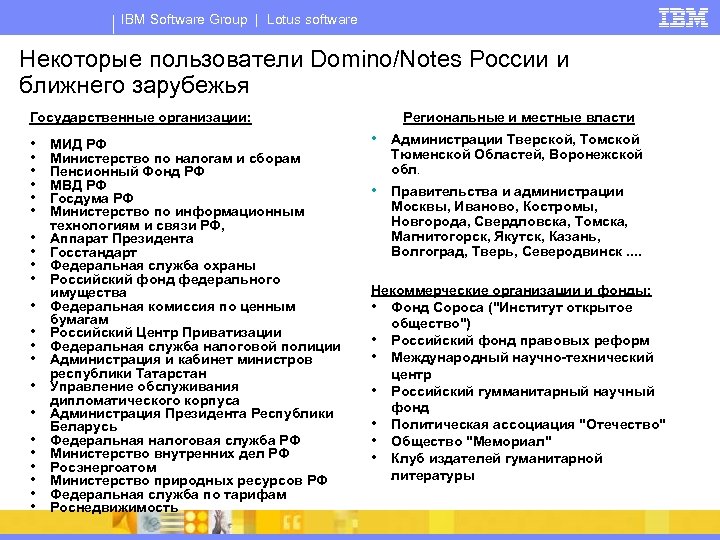Click the 'Lotus software' header text

312,20
